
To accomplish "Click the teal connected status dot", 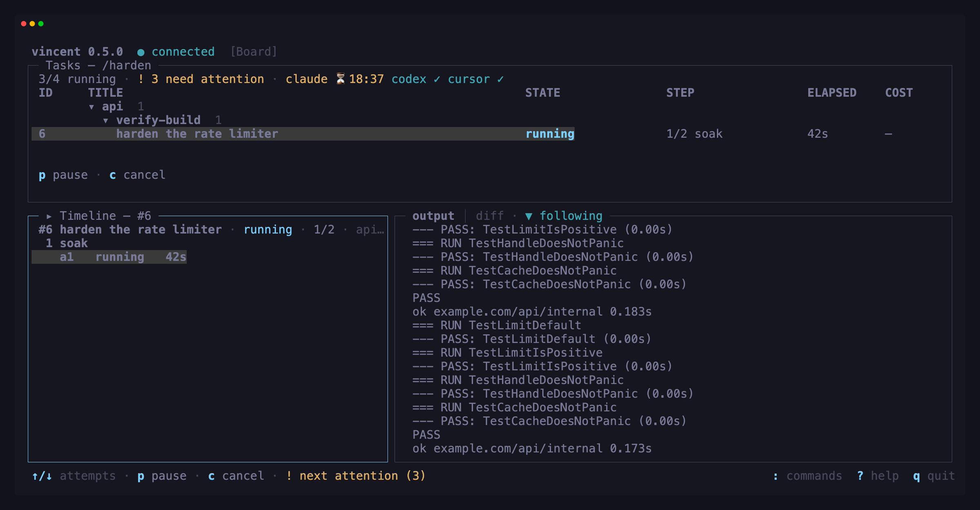I will point(141,52).
